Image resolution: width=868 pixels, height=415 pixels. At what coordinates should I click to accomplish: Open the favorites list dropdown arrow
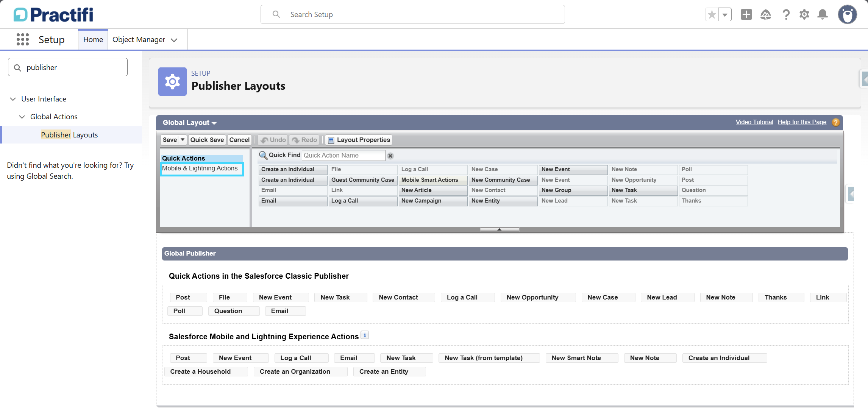pyautogui.click(x=724, y=15)
